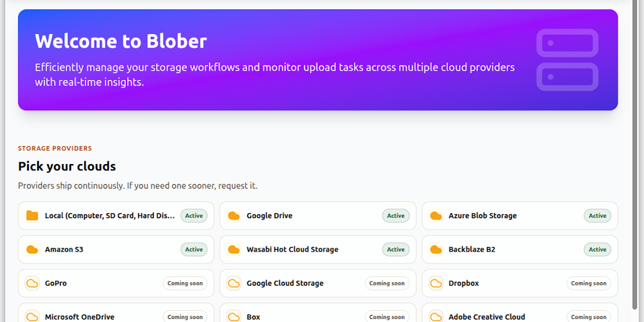Click the Active badge on Wasabi Hot Cloud Storage
The image size is (644, 322).
click(x=396, y=249)
